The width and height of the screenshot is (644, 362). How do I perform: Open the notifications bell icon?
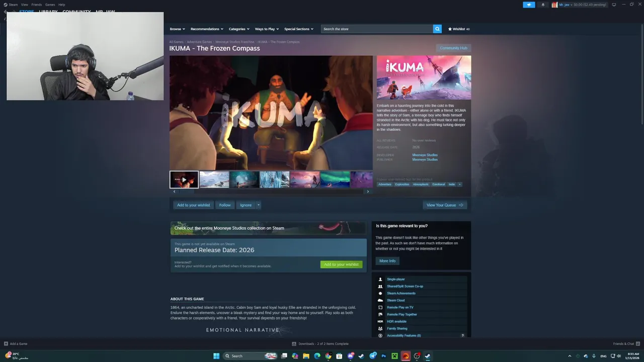click(x=543, y=5)
